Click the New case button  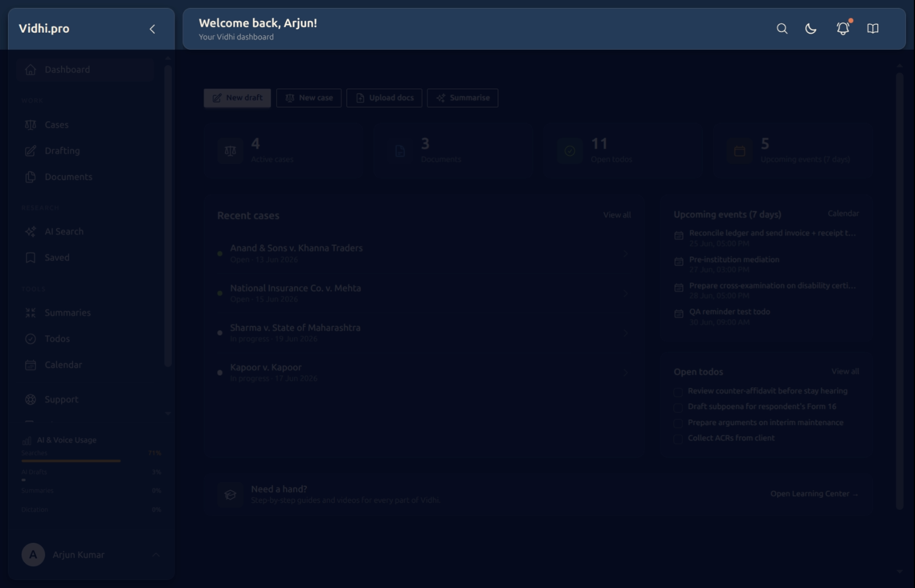[309, 98]
